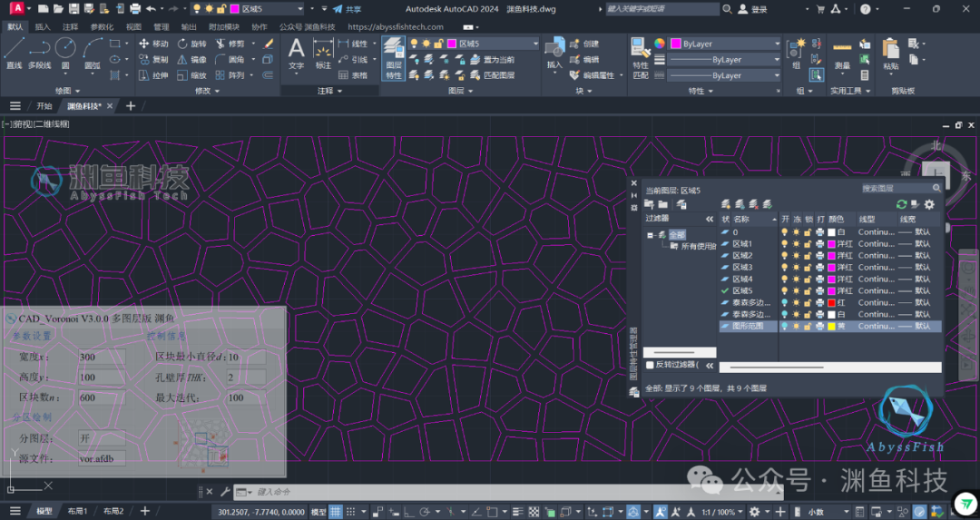Open the 标注 dimension tool
980x520 pixels.
[x=323, y=54]
